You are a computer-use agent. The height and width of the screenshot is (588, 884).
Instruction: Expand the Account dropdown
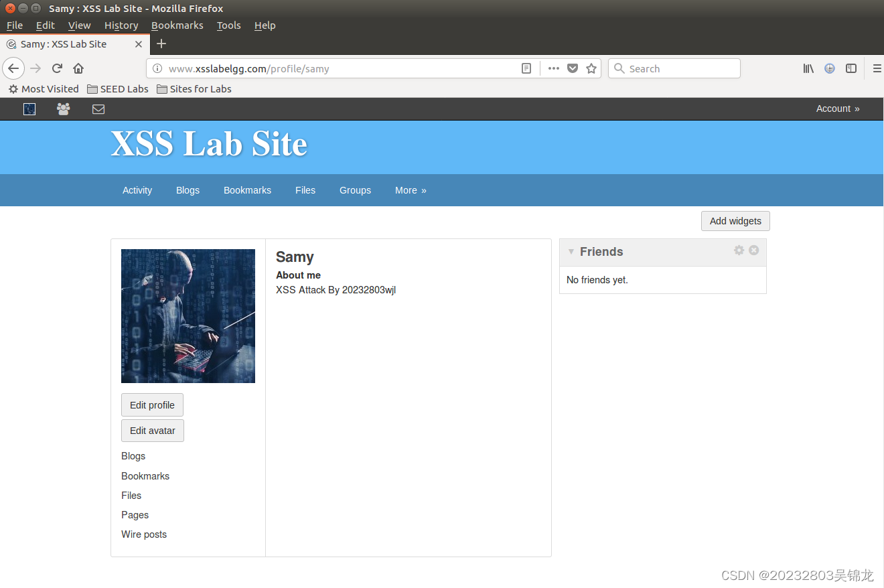click(838, 108)
